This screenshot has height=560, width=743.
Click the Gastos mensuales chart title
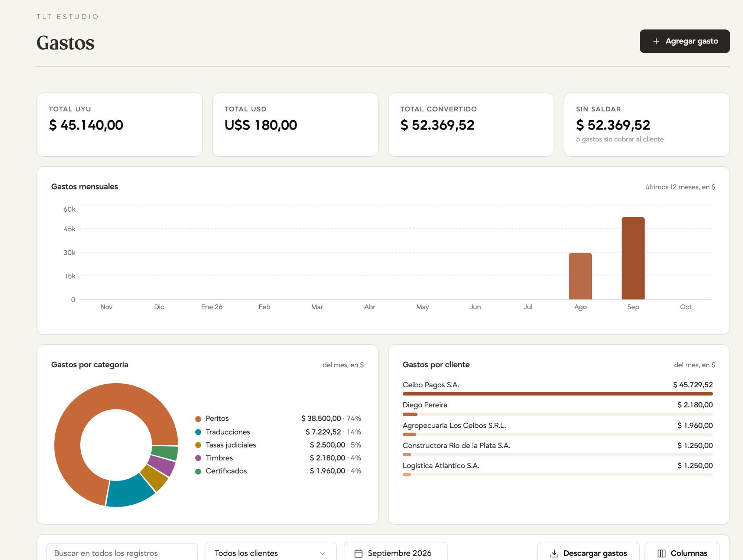click(x=85, y=186)
